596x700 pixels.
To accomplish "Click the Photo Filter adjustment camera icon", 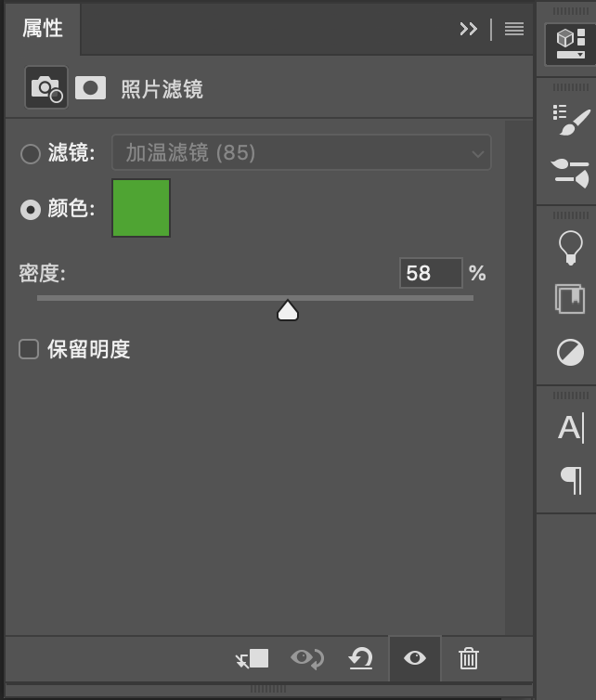I will click(45, 88).
